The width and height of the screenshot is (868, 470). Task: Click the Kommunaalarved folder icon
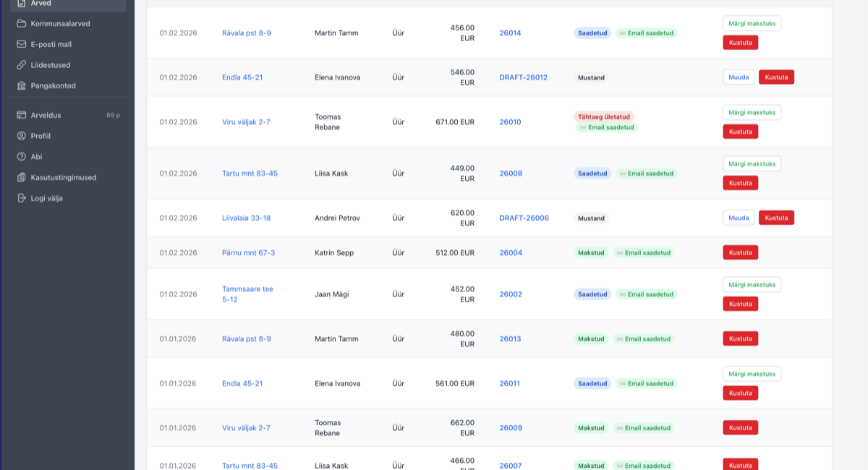click(x=22, y=23)
